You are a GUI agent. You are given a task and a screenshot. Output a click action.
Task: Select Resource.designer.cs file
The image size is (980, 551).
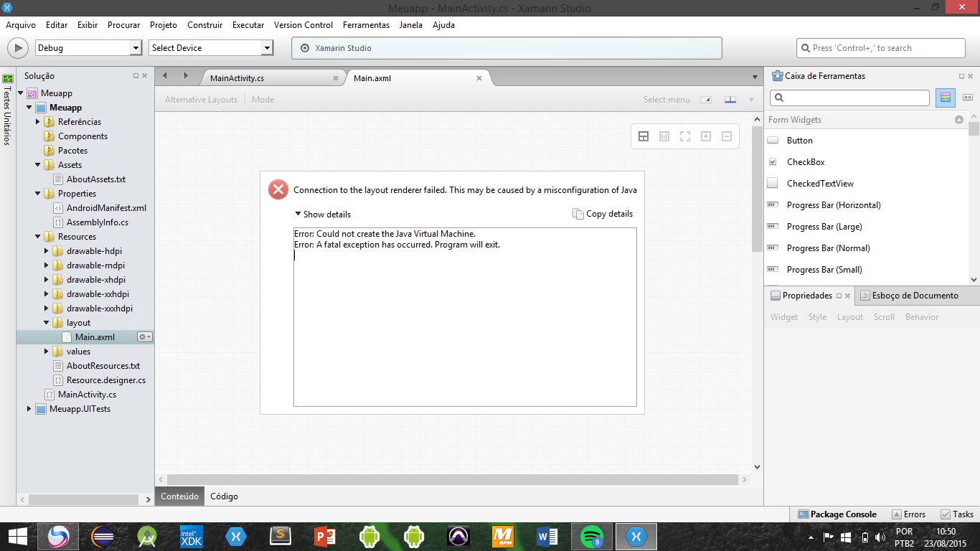click(106, 380)
